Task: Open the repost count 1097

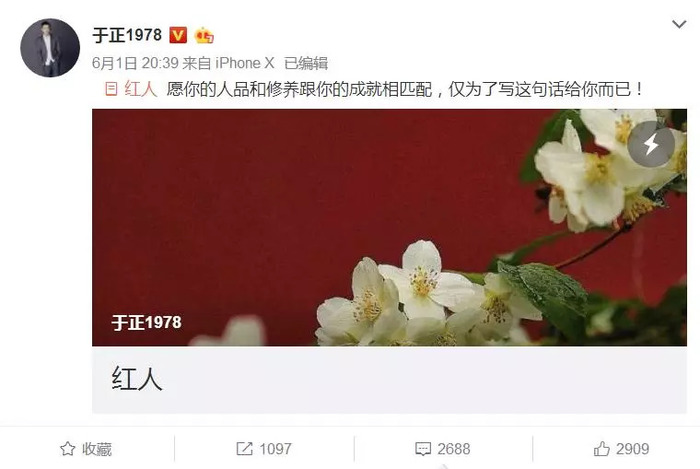Action: pyautogui.click(x=275, y=448)
